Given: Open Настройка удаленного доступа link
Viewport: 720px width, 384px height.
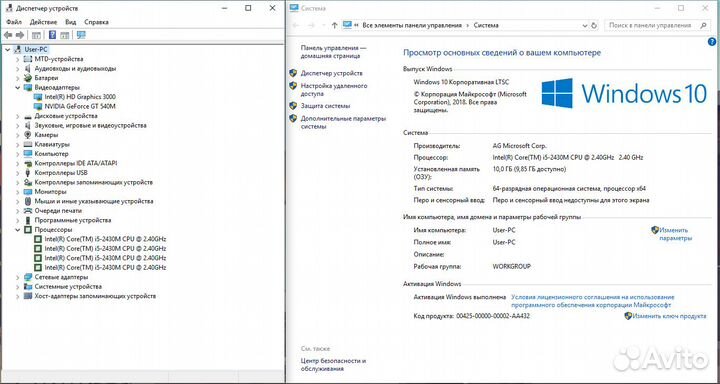Looking at the screenshot, I should click(x=334, y=90).
